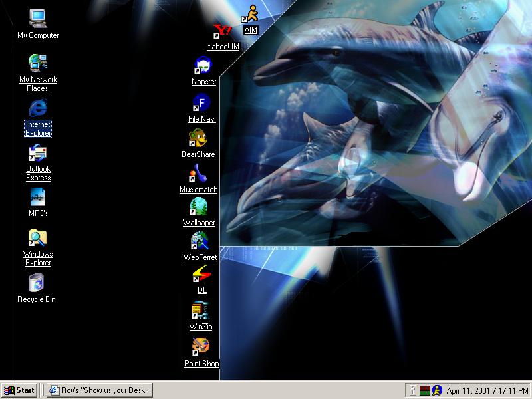Click the WebFerret shortcut icon
Screen dimensions: 532x399
point(200,241)
